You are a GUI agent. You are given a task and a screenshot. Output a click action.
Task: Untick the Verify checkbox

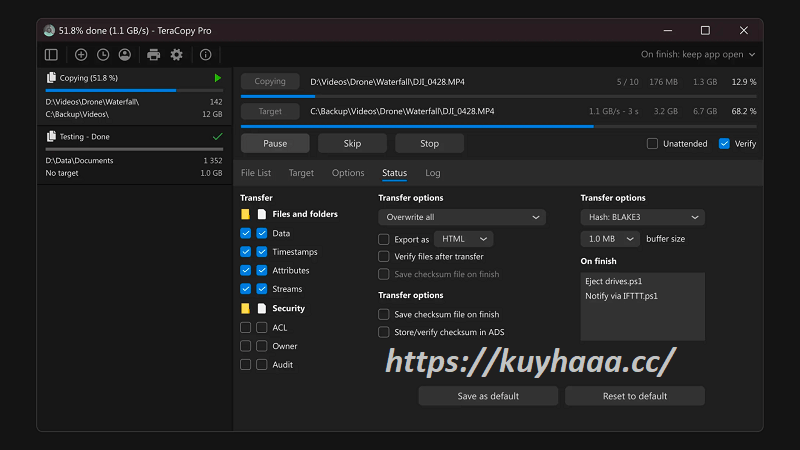(x=724, y=144)
